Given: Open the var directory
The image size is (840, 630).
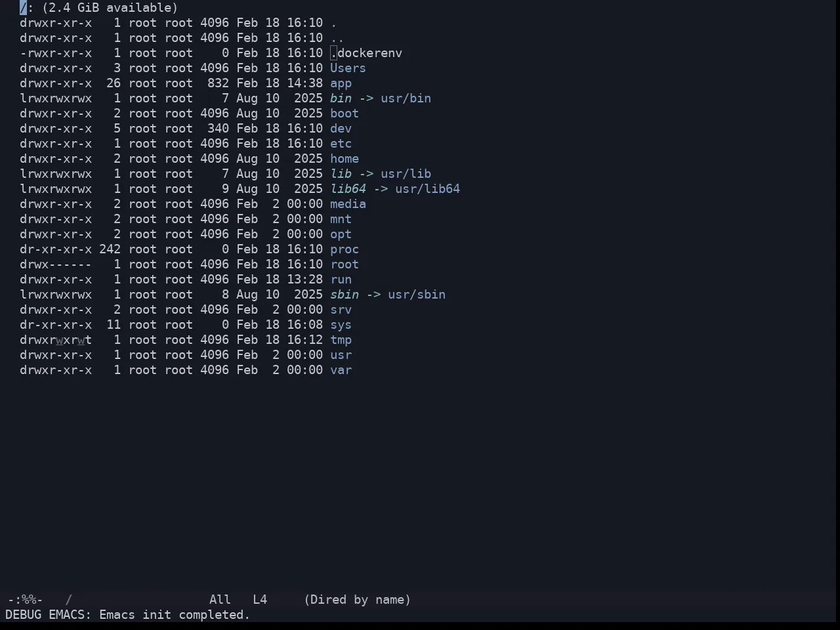Looking at the screenshot, I should [x=341, y=370].
